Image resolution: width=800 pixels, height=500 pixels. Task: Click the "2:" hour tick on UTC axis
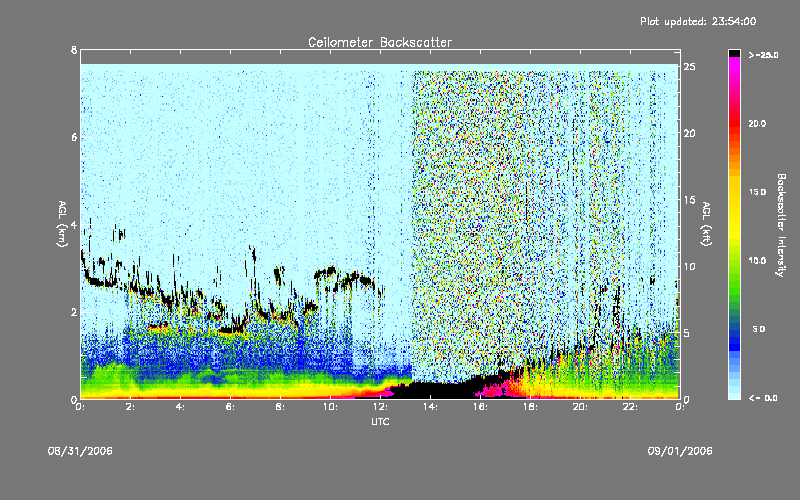click(x=130, y=407)
